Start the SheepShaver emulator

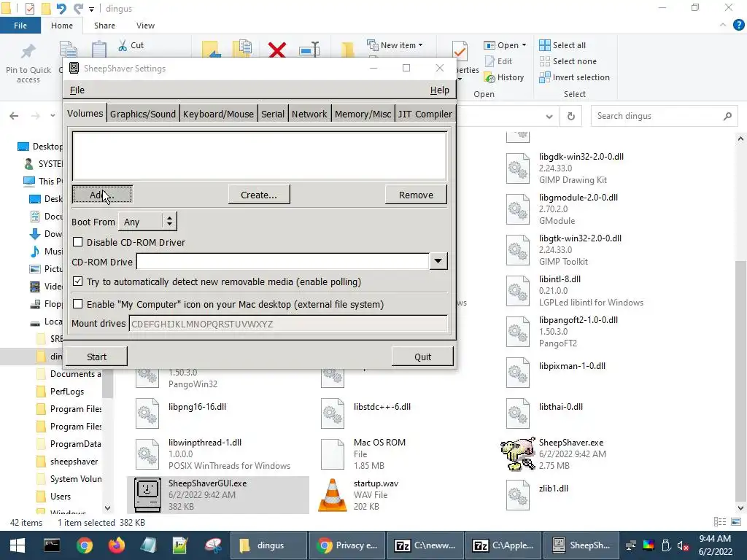point(97,357)
